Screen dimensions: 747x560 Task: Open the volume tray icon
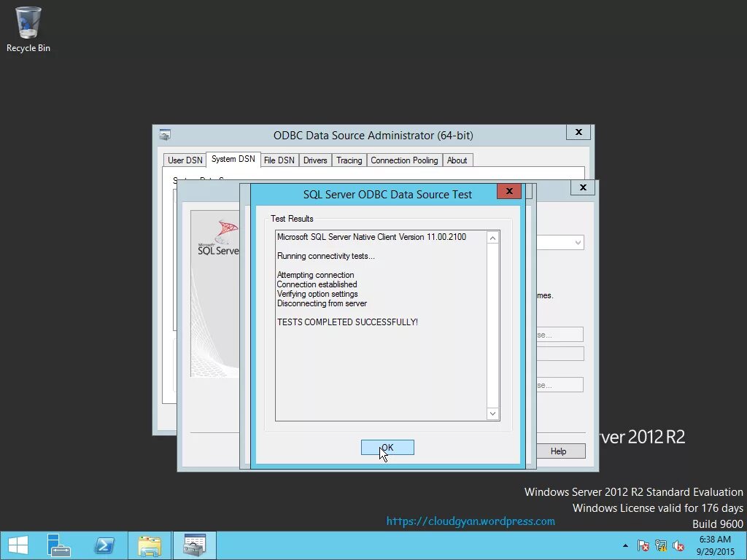pos(678,545)
